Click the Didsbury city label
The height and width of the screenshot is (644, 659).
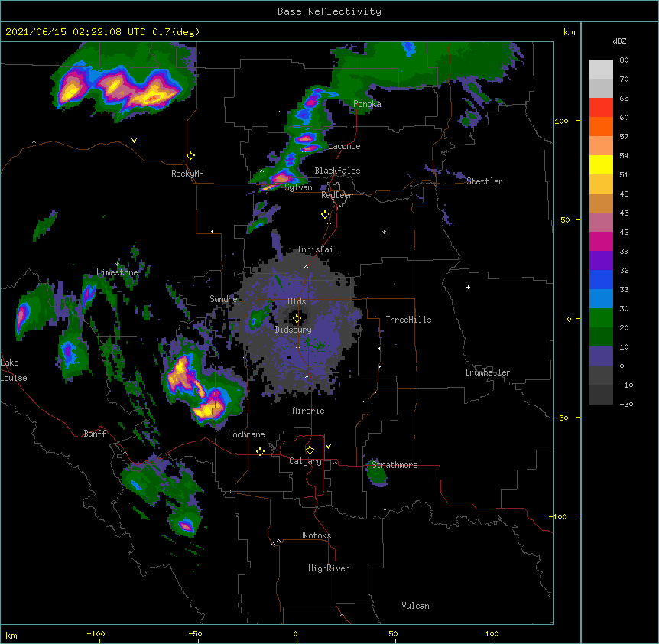[294, 330]
